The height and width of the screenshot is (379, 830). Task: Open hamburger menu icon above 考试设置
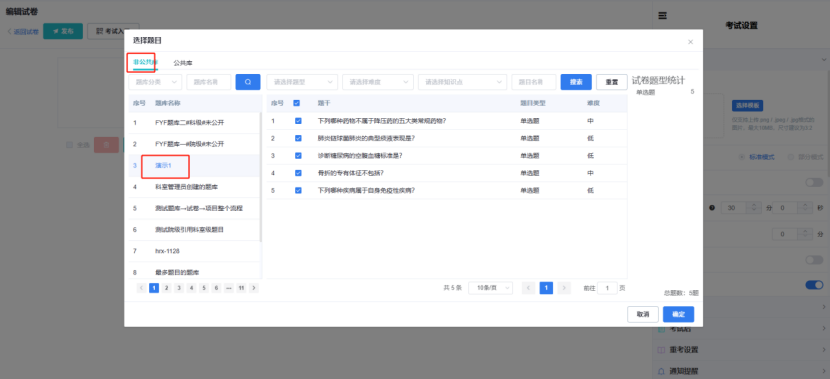click(662, 16)
